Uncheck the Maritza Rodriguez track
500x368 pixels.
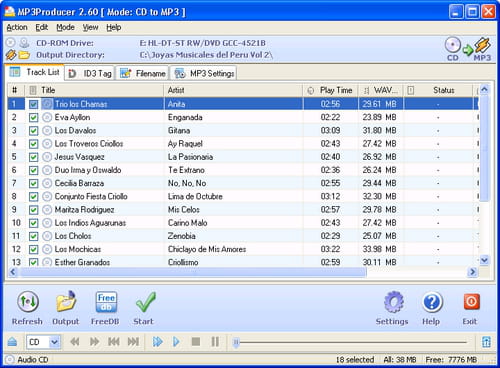coord(33,210)
